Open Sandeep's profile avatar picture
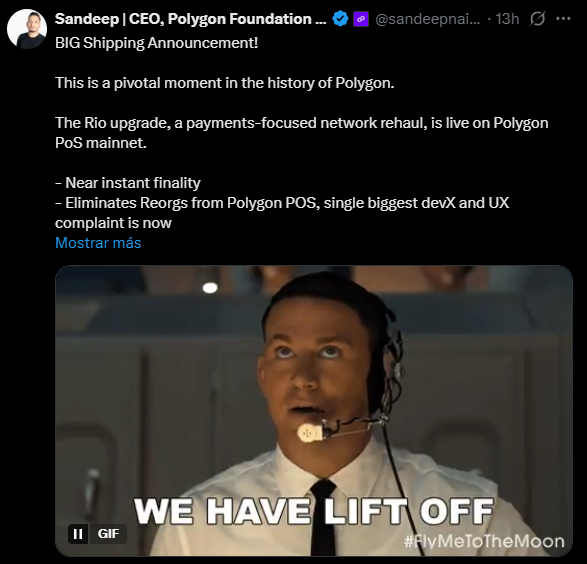This screenshot has height=564, width=587. point(27,29)
